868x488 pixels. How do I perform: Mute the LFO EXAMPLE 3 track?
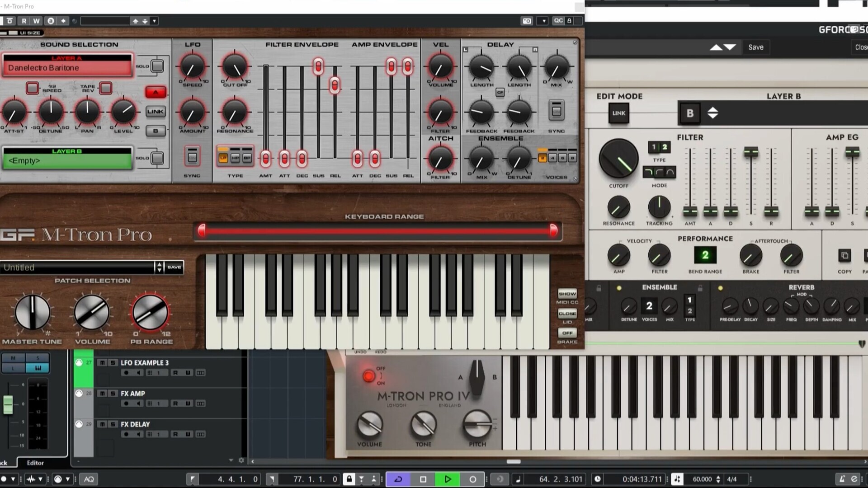(x=102, y=363)
